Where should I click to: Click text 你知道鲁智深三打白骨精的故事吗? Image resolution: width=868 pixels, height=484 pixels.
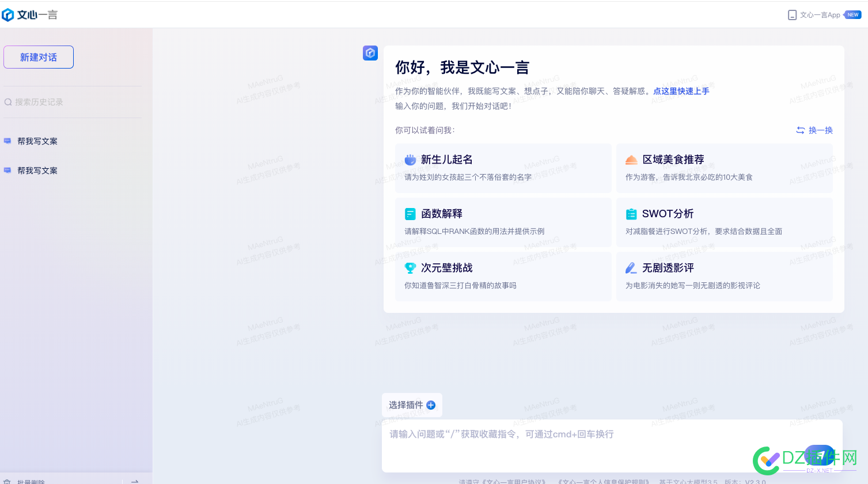460,285
